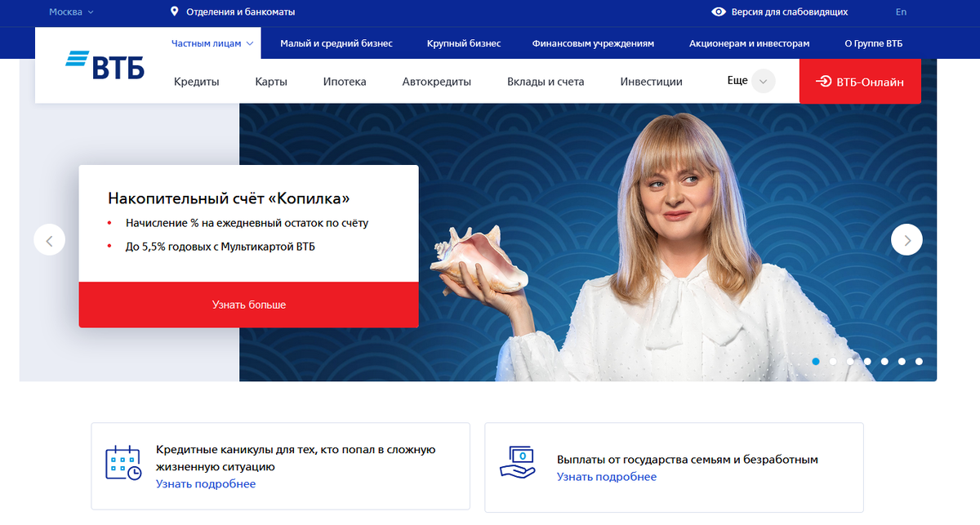The width and height of the screenshot is (980, 525).
Task: Click Выплаты от государства семьям и безработным text
Action: [x=688, y=460]
